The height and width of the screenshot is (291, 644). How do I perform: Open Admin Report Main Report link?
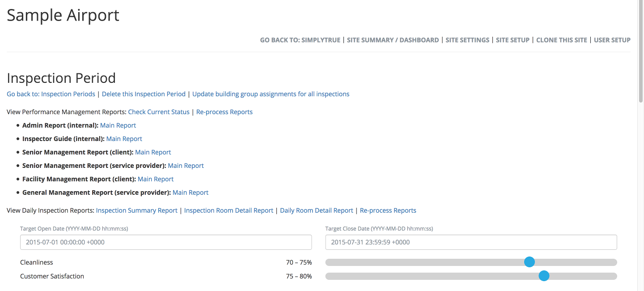(118, 125)
